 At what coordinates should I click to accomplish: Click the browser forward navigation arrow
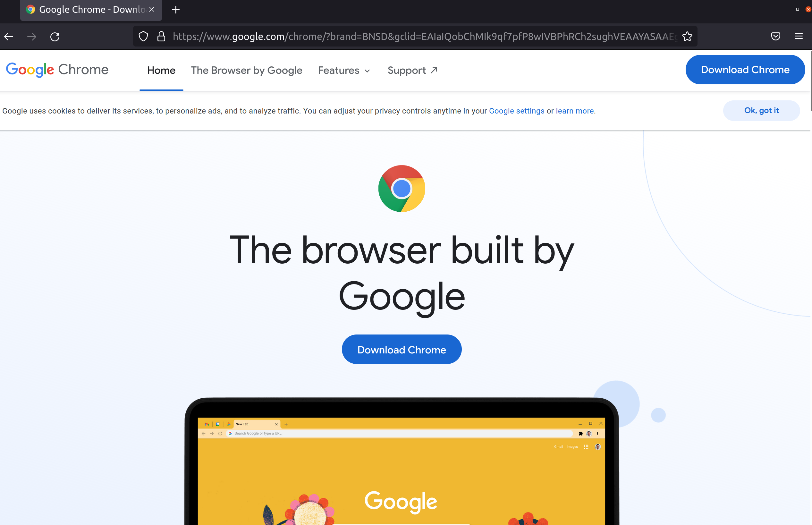pyautogui.click(x=32, y=37)
